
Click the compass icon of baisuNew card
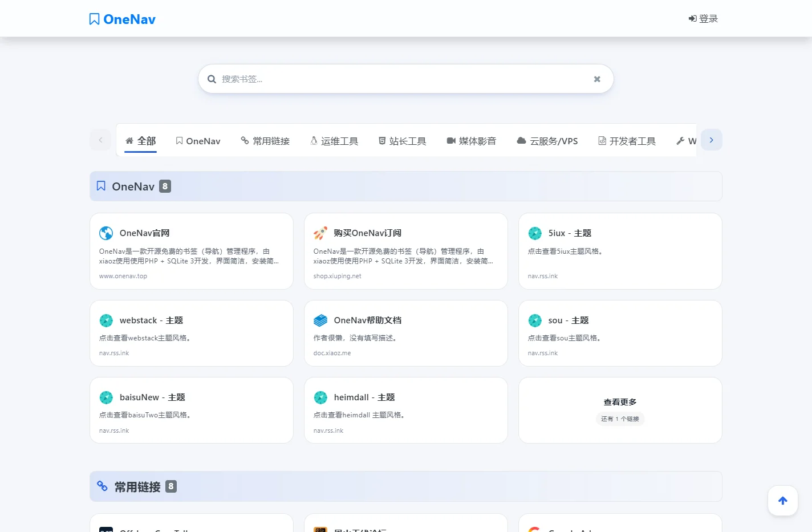pos(106,397)
